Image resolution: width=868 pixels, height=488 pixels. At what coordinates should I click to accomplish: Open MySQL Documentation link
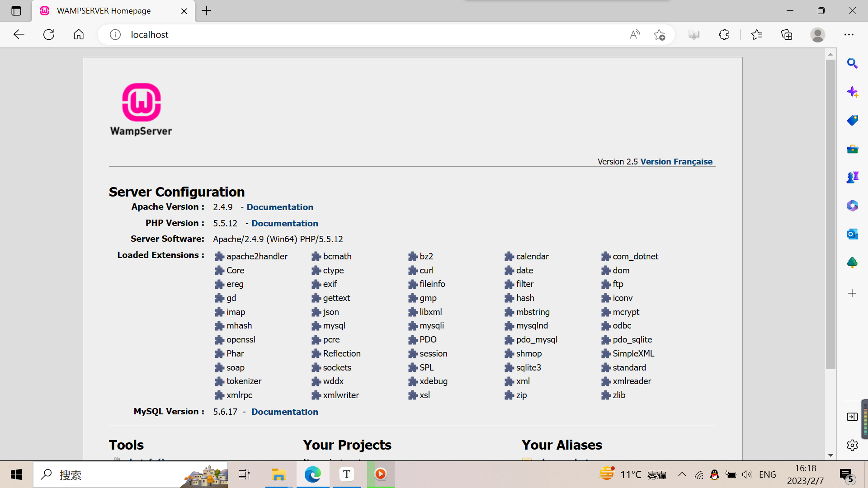pos(284,412)
